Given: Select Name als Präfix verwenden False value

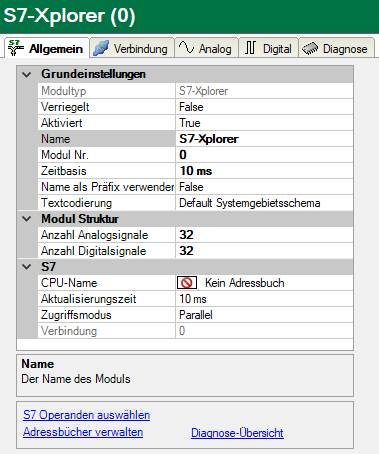Looking at the screenshot, I should click(x=264, y=187).
